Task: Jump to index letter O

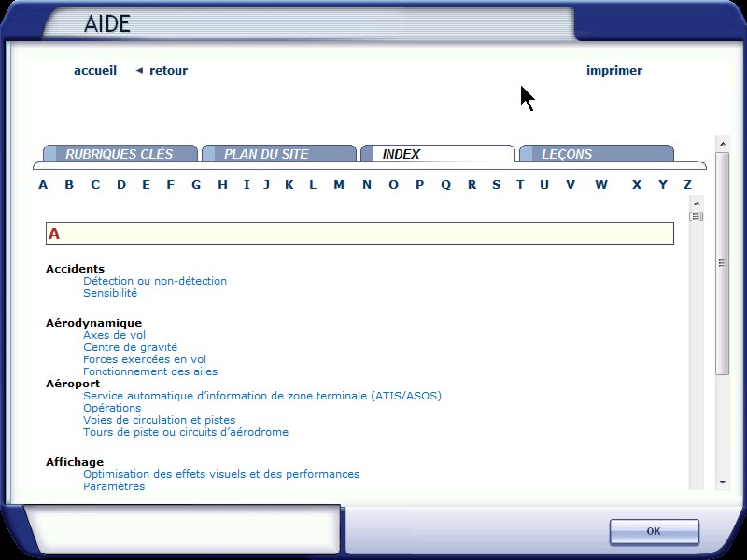Action: (393, 184)
